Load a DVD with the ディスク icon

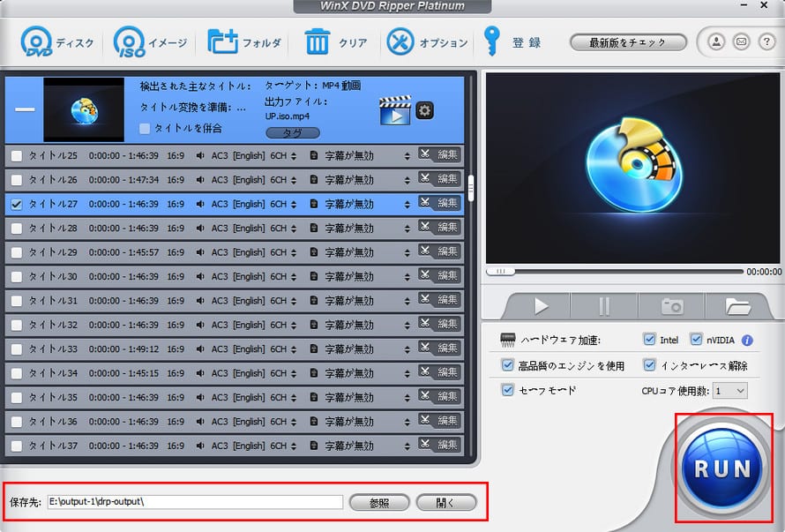point(37,41)
